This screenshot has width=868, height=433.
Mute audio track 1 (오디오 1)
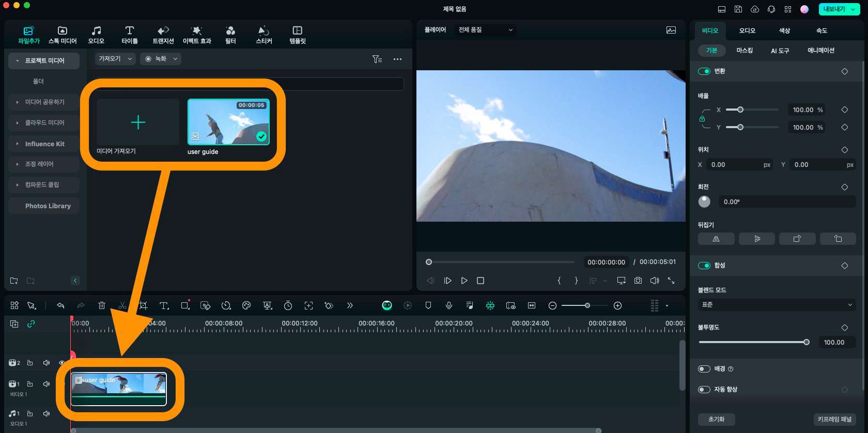(47, 414)
